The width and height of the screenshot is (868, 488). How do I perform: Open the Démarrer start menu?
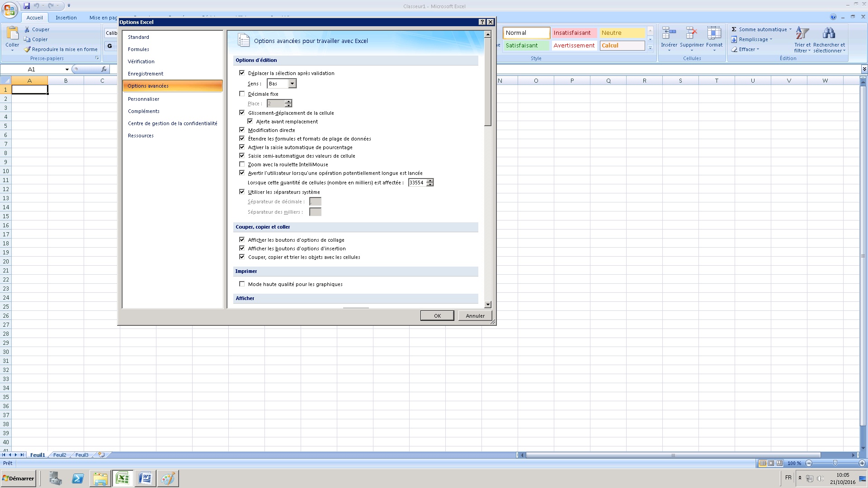click(x=18, y=478)
